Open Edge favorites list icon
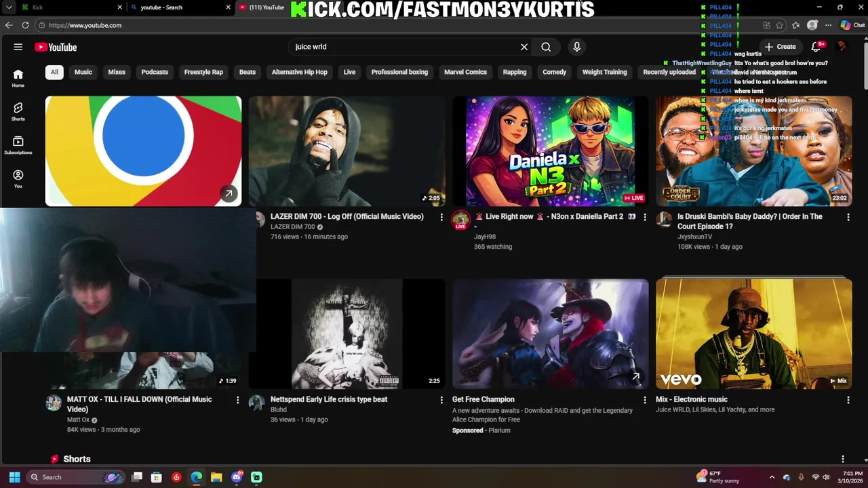Screen dimensions: 868x488 pos(796,25)
